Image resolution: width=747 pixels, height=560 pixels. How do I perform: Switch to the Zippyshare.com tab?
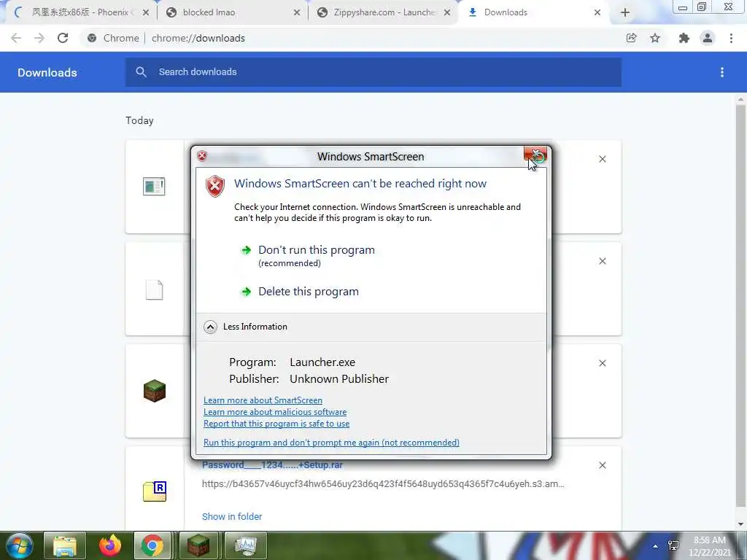[x=384, y=12]
